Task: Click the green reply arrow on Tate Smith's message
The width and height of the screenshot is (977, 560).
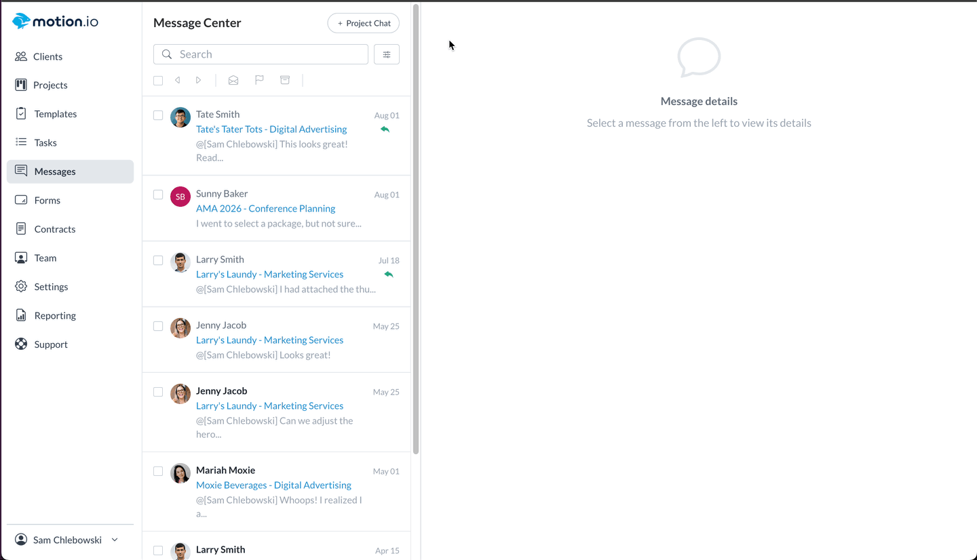Action: [385, 129]
